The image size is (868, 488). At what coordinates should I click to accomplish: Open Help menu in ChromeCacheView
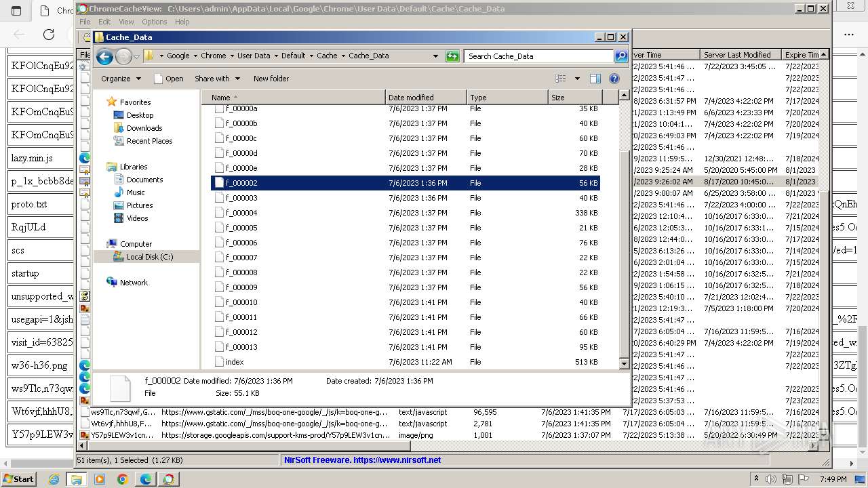point(182,22)
